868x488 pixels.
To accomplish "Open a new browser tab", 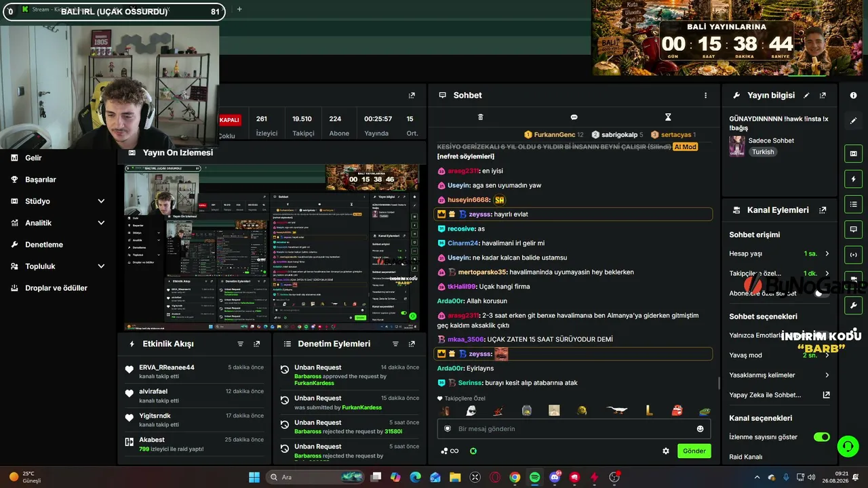I will tap(239, 9).
